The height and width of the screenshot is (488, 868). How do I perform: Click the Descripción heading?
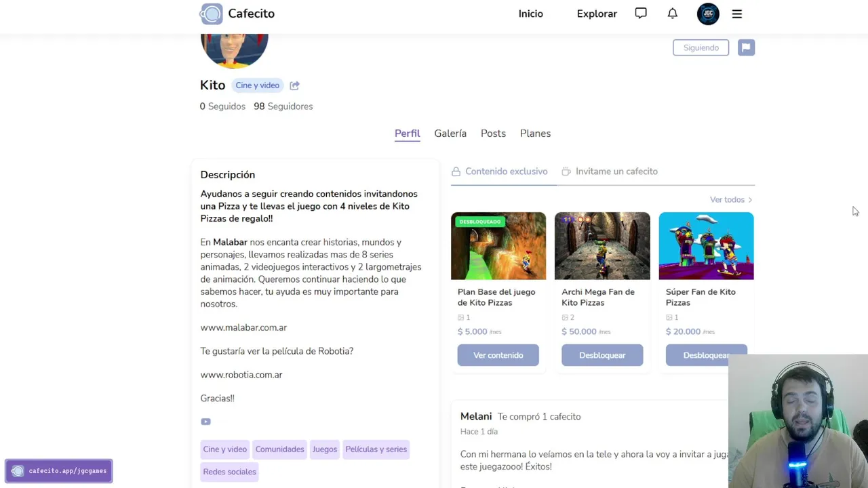point(228,175)
